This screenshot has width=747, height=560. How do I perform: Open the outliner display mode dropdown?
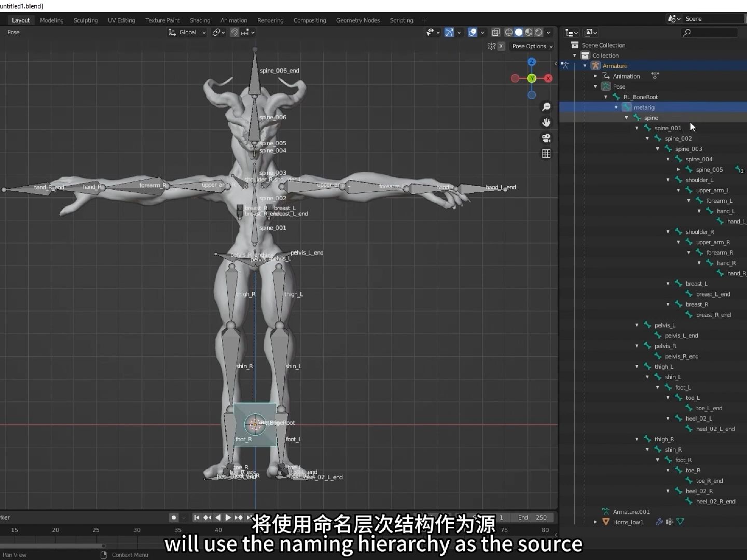pyautogui.click(x=571, y=33)
